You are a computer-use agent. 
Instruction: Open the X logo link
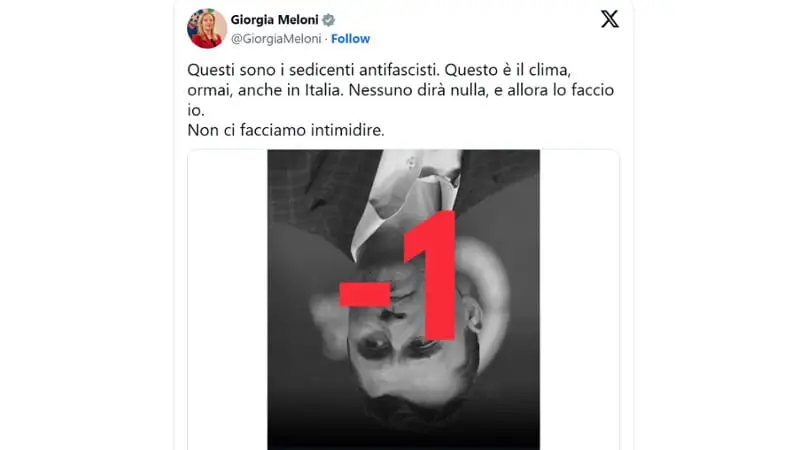click(x=609, y=19)
